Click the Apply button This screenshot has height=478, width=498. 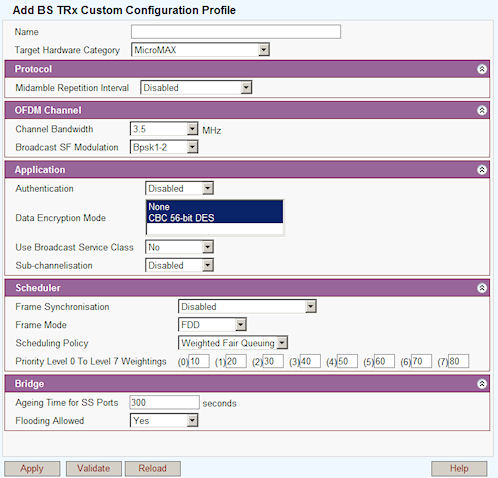tap(32, 468)
